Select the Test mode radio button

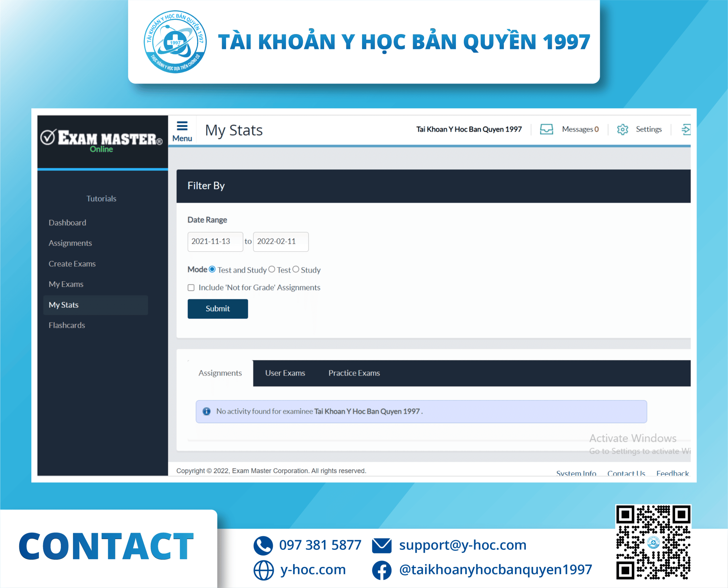click(272, 269)
